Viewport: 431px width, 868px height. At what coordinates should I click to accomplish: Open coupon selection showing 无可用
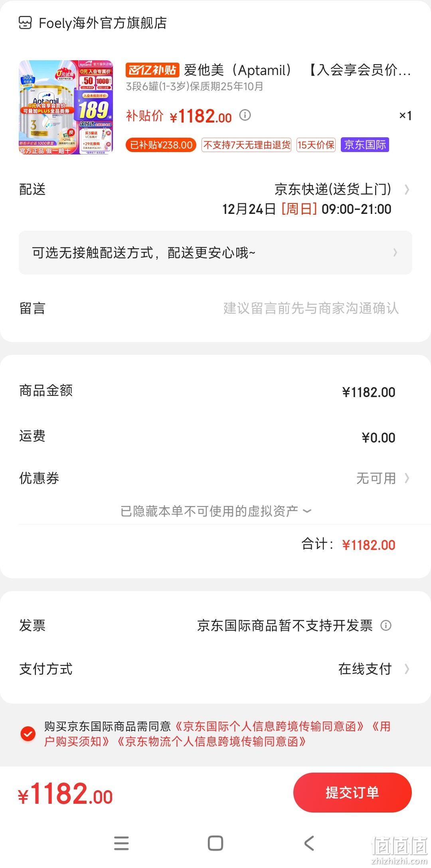coord(383,478)
